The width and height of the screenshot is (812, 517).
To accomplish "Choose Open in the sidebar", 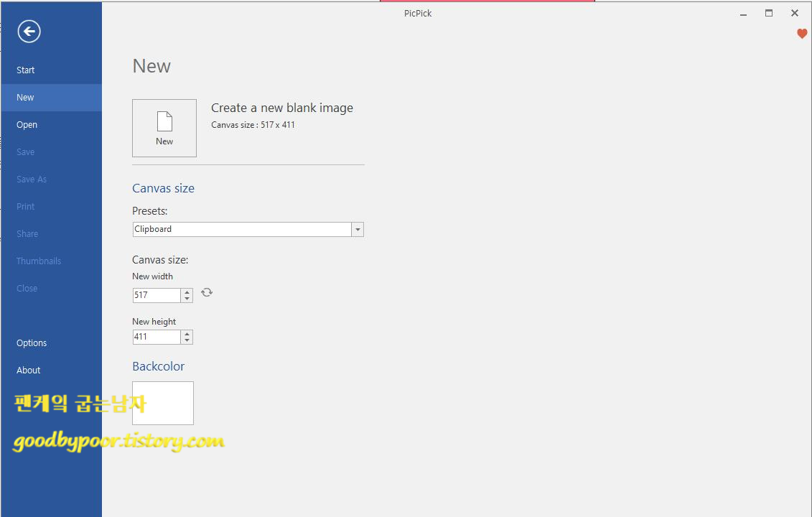I will pyautogui.click(x=51, y=125).
